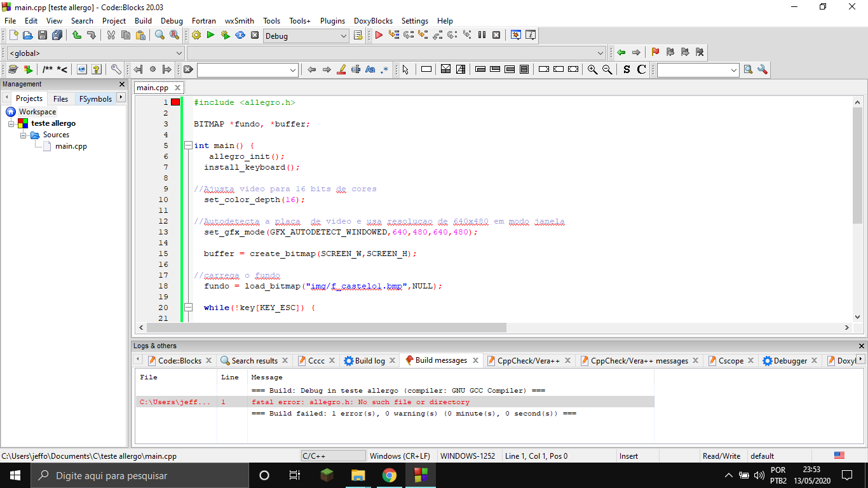Toggle search in selected text icon
Screen dimensions: 868x488
355,70
